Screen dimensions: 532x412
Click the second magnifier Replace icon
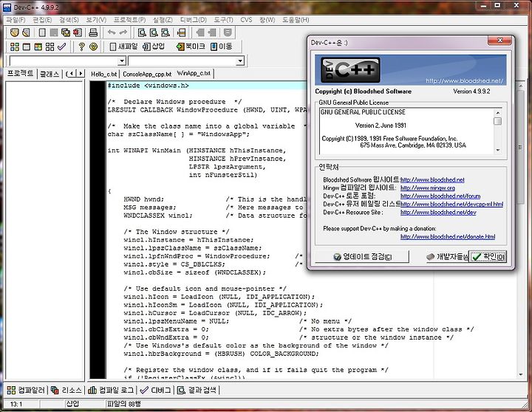pyautogui.click(x=154, y=32)
